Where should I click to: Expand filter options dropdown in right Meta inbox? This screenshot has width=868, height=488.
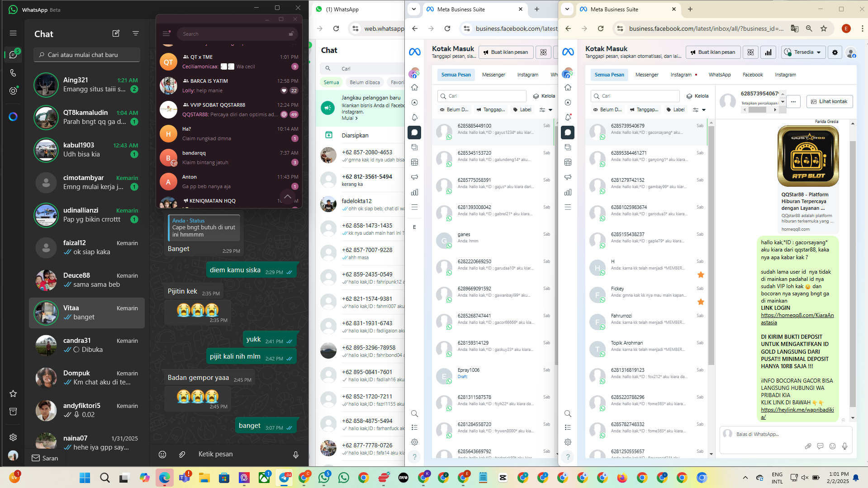tap(699, 109)
